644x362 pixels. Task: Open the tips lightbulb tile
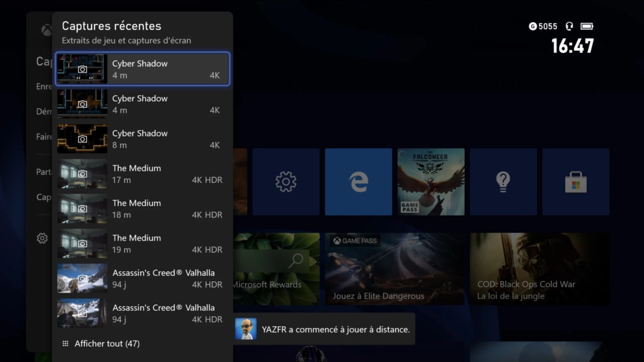click(503, 182)
